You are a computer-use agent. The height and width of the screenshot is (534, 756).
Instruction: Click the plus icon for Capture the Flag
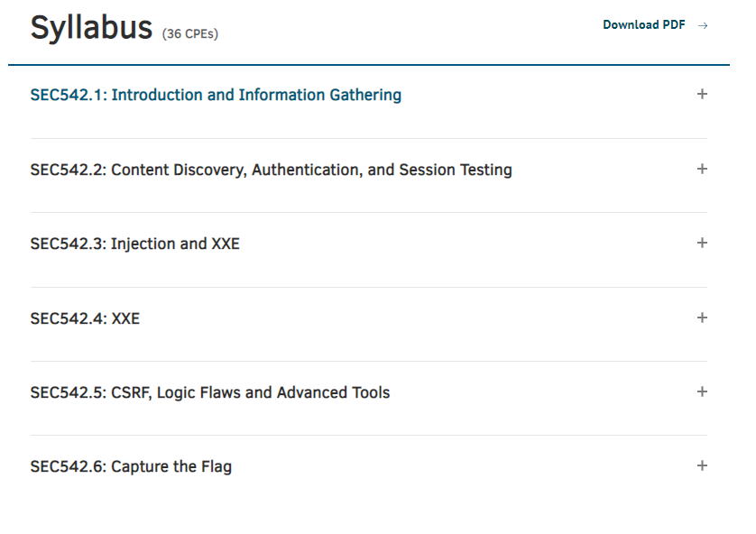(x=702, y=465)
